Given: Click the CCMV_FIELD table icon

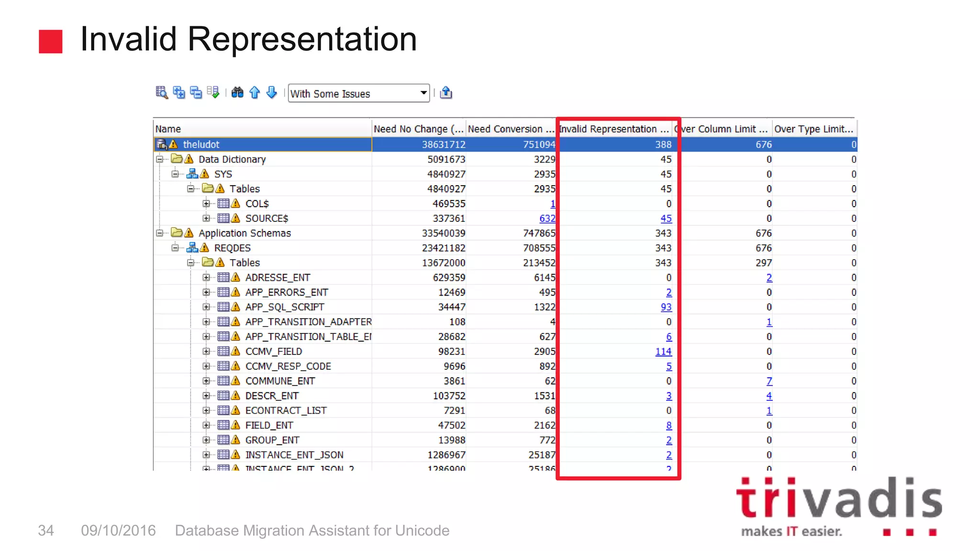Looking at the screenshot, I should click(x=223, y=351).
